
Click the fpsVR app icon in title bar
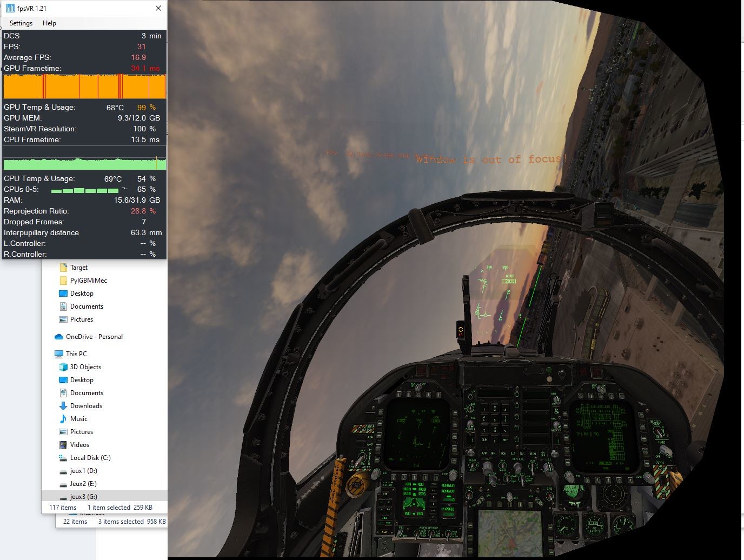(10, 8)
